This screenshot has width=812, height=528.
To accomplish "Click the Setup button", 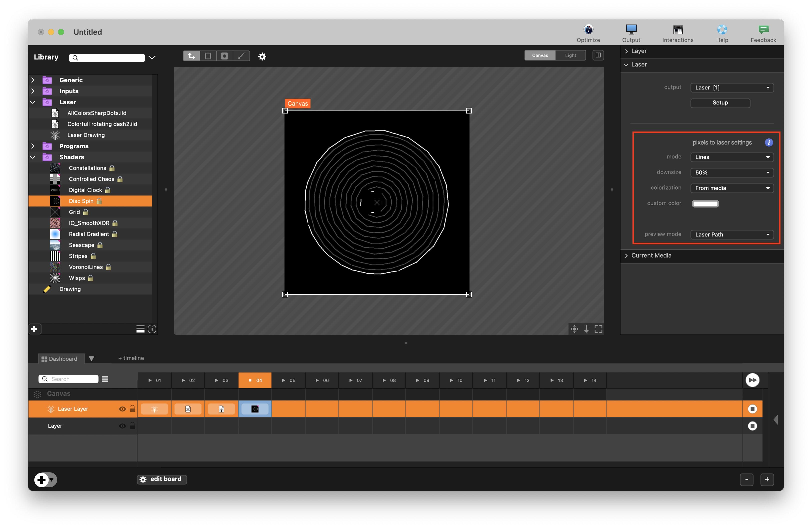I will [x=720, y=103].
